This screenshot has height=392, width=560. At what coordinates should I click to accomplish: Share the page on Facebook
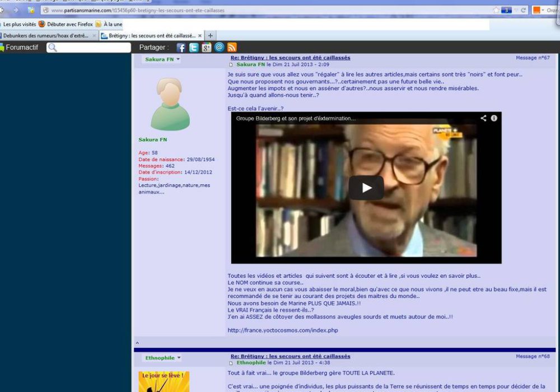click(x=181, y=48)
